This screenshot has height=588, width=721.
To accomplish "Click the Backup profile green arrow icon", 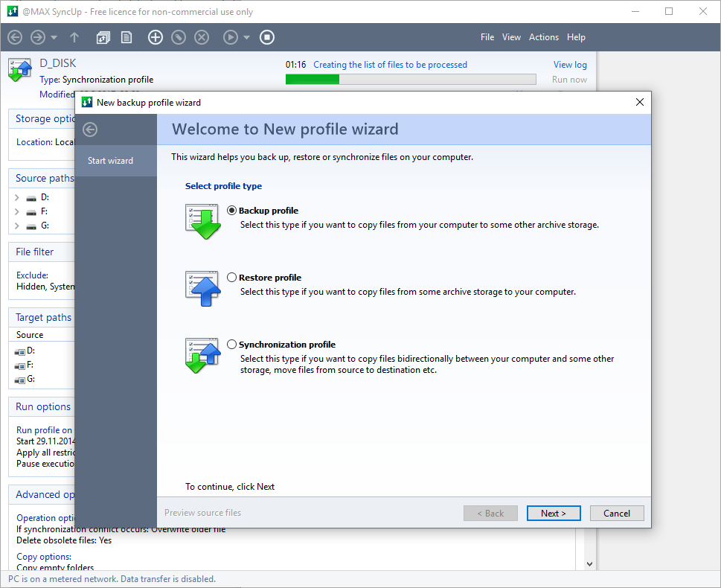I will (x=203, y=221).
